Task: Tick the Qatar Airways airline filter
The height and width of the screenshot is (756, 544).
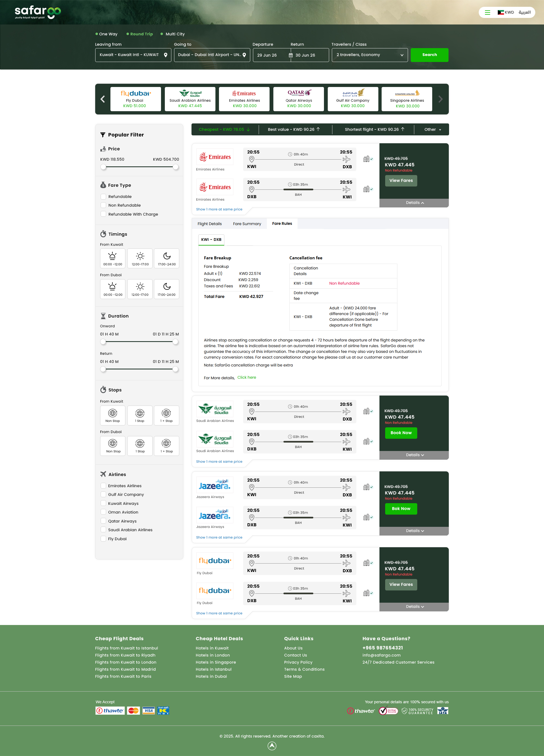Action: point(103,521)
